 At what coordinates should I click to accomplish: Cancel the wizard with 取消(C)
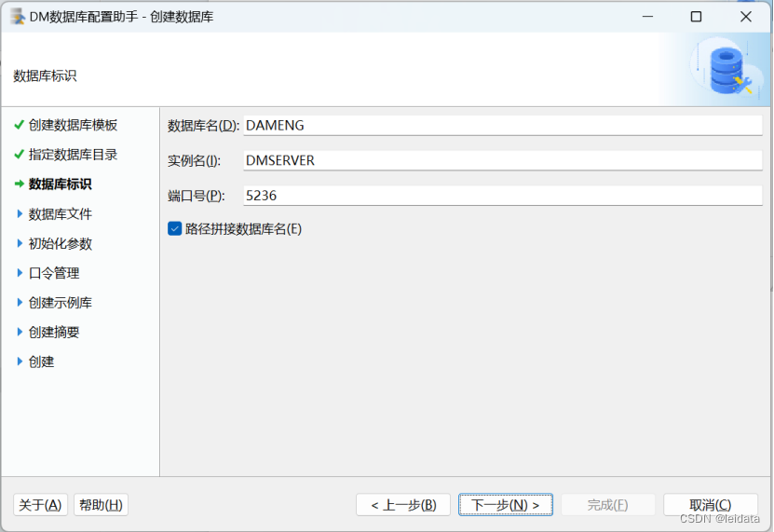[x=711, y=505]
